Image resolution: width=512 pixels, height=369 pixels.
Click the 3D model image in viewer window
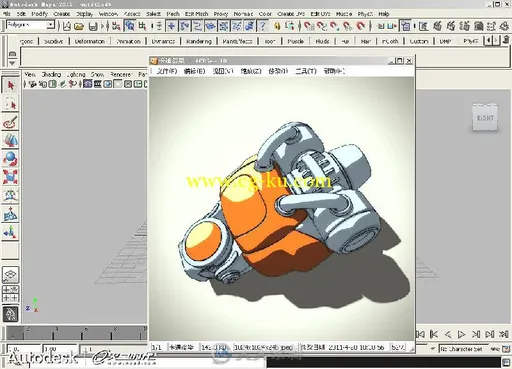[282, 208]
